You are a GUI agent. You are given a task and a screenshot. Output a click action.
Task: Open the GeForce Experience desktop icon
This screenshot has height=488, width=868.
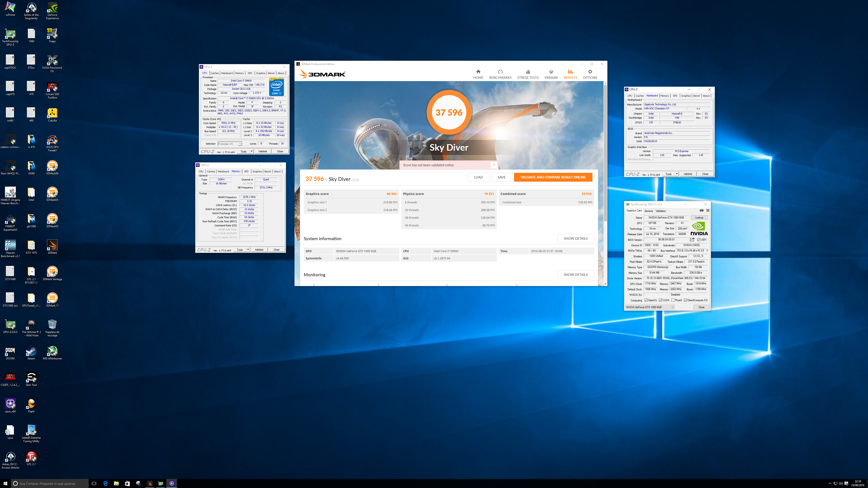pos(52,11)
